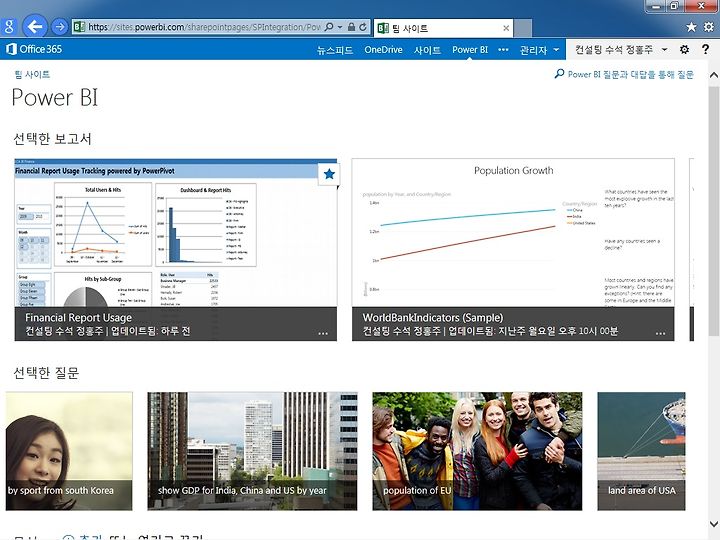This screenshot has height=540, width=720.
Task: Click the Power BI 질문과 대답 search link
Action: coord(624,74)
